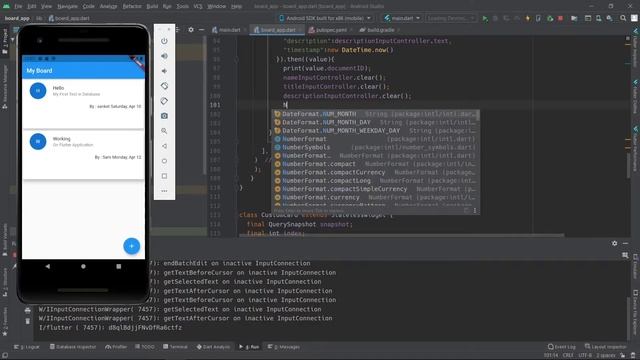Click emulator sidebar back triangle icon
This screenshot has height=360, width=640.
tap(164, 146)
